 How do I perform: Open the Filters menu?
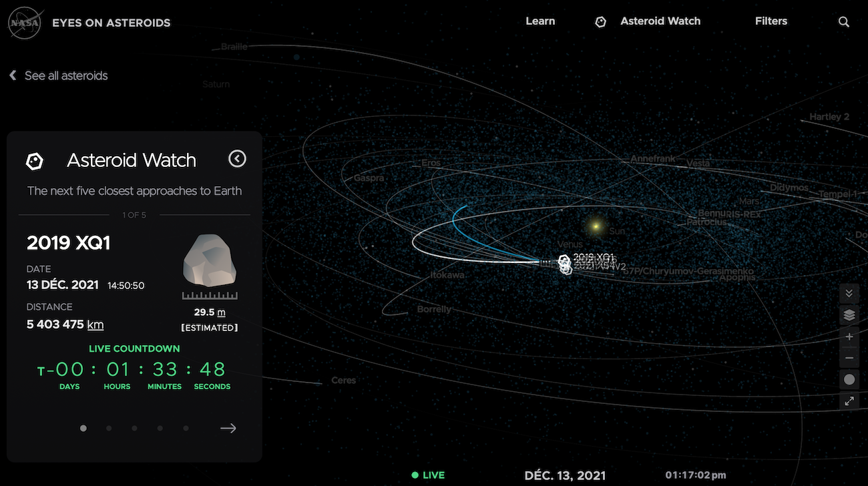pos(771,21)
